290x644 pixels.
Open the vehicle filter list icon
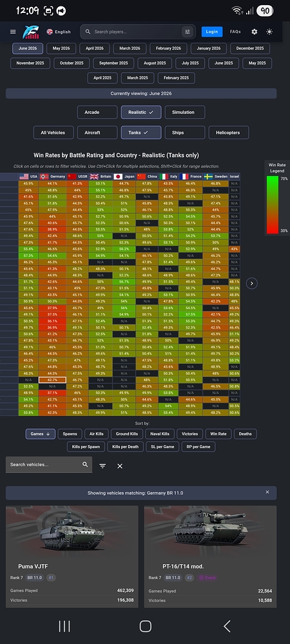click(102, 466)
